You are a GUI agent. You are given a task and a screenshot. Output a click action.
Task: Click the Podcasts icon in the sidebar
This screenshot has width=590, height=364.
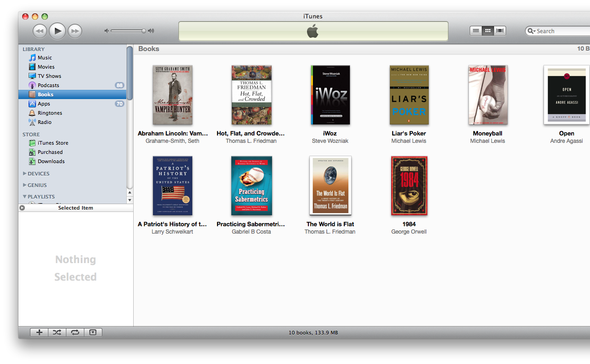32,85
